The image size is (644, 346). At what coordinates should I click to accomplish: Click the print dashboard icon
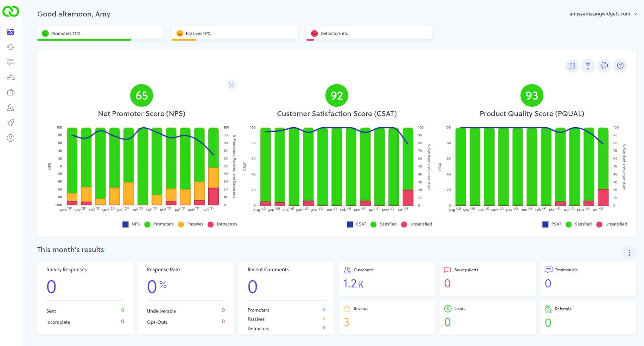pos(604,66)
